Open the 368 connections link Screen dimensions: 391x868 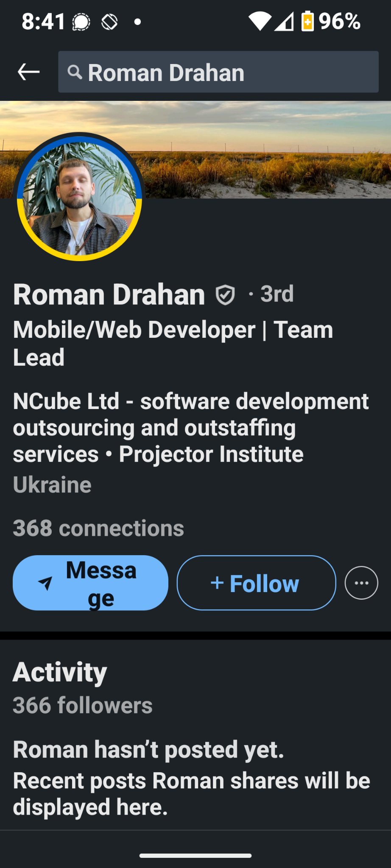click(98, 528)
